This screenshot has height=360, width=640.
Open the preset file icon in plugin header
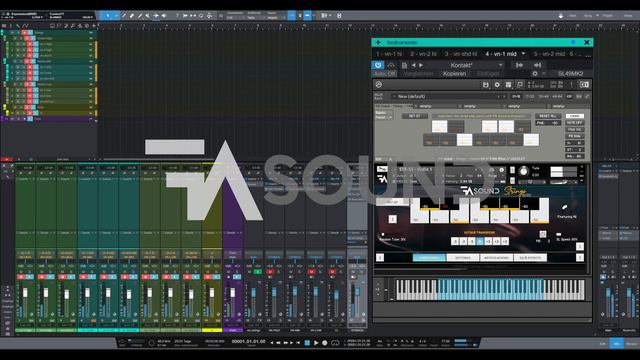(404, 65)
